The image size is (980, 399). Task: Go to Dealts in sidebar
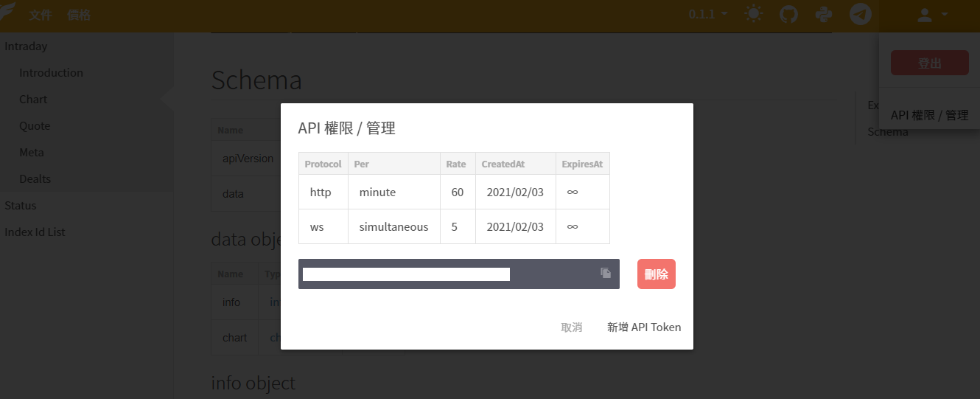point(35,178)
